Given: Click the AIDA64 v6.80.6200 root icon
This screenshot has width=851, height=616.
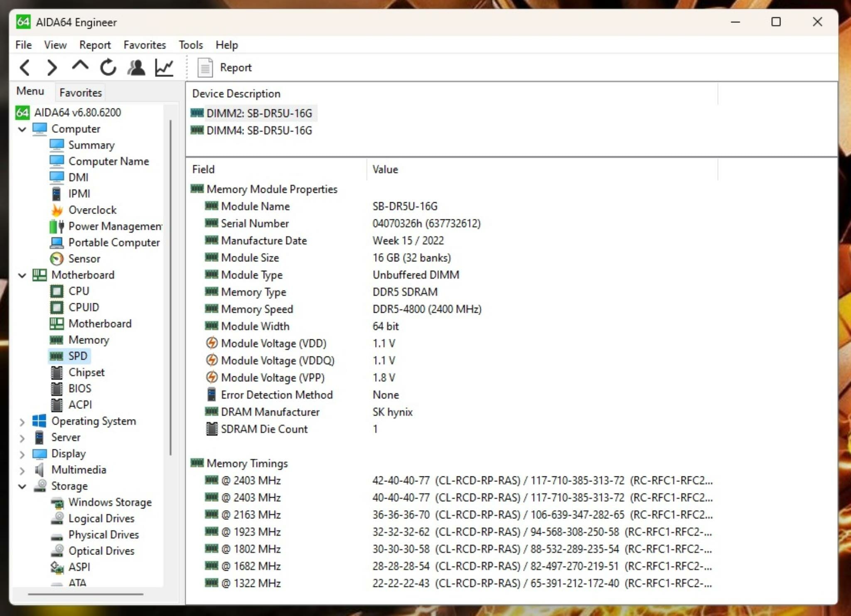Looking at the screenshot, I should [x=22, y=113].
